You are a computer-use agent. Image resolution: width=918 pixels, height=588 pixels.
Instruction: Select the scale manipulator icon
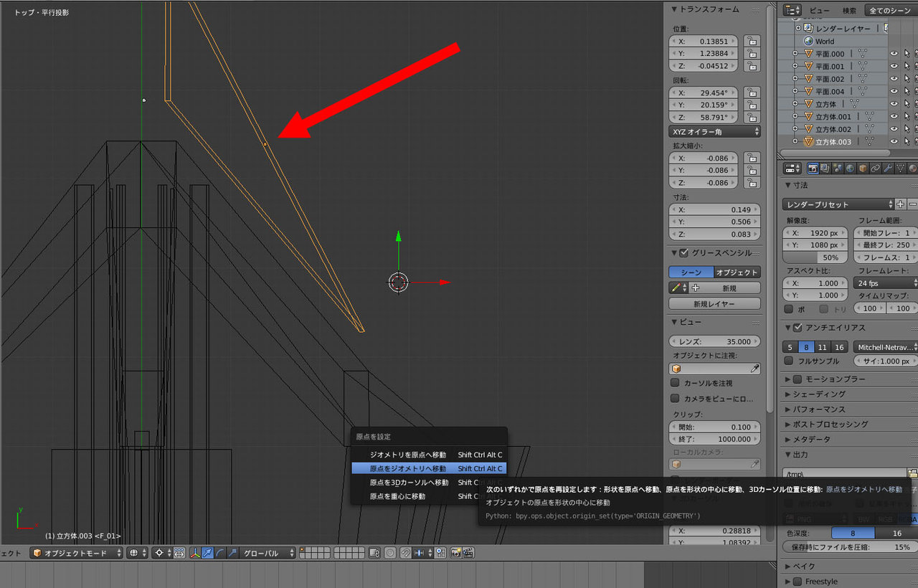tap(232, 553)
